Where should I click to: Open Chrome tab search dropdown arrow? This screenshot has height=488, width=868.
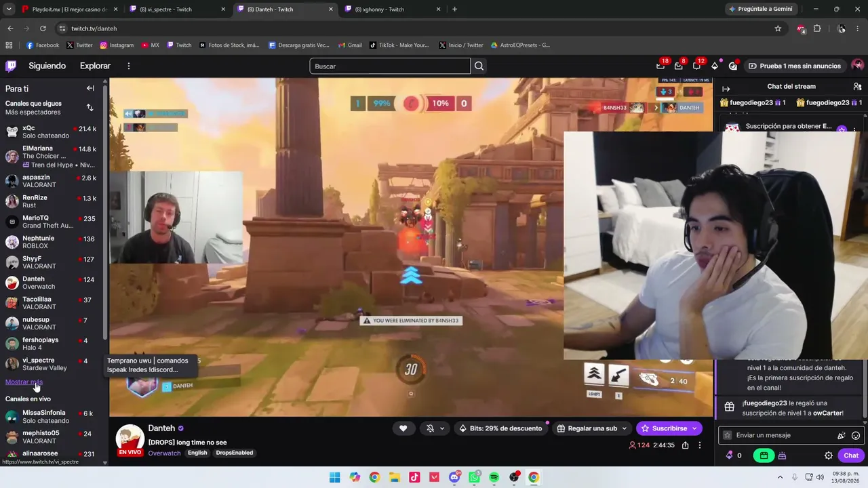[9, 9]
